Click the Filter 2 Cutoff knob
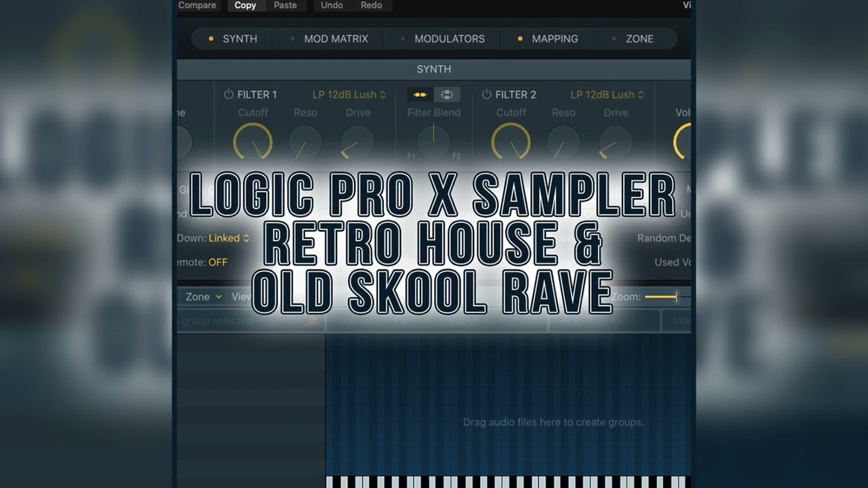Viewport: 868px width, 488px height. point(511,142)
